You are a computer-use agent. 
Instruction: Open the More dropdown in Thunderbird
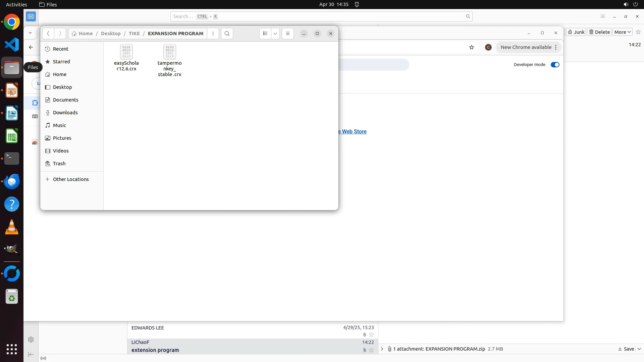pyautogui.click(x=623, y=32)
